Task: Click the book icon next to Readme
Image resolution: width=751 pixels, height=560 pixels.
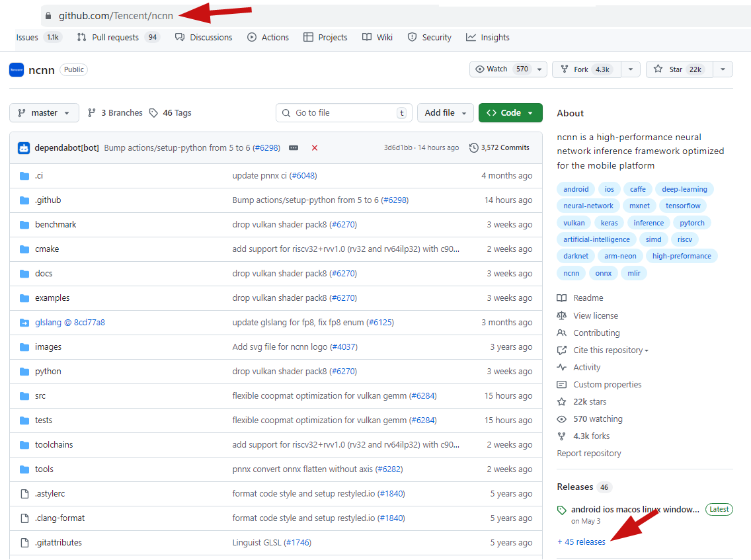Action: click(562, 298)
